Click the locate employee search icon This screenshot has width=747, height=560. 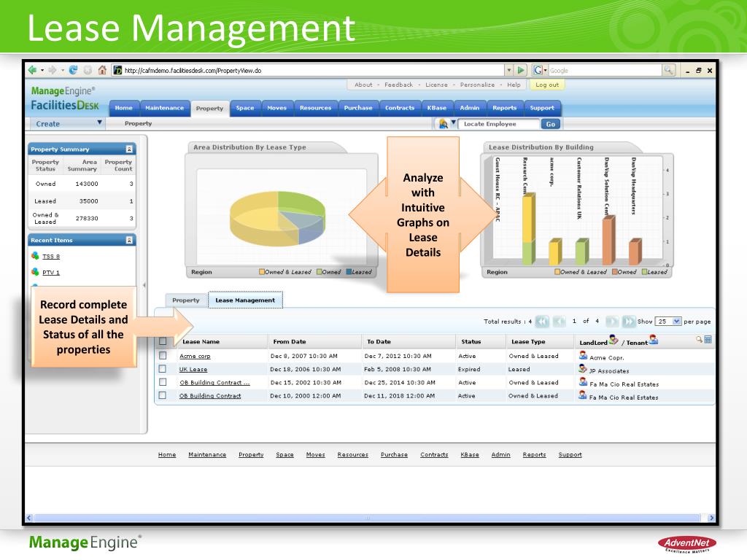(x=443, y=124)
